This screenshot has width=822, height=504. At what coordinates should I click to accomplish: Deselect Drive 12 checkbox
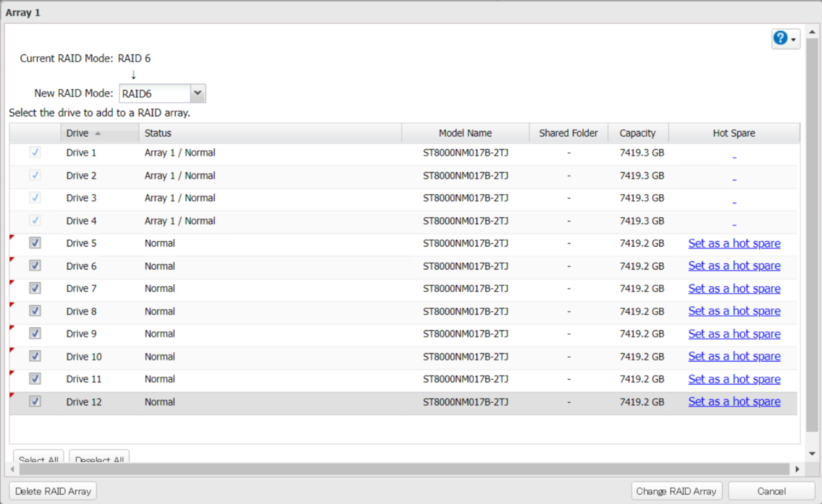coord(35,402)
